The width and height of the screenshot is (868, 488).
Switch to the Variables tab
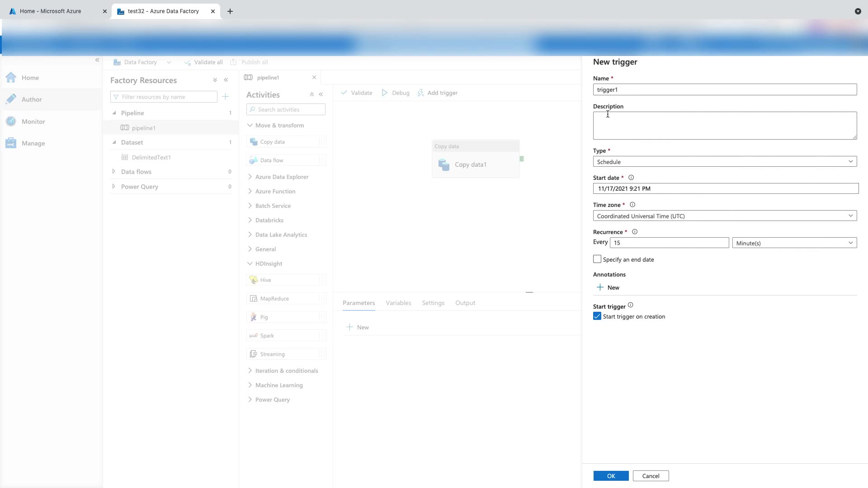(x=398, y=303)
